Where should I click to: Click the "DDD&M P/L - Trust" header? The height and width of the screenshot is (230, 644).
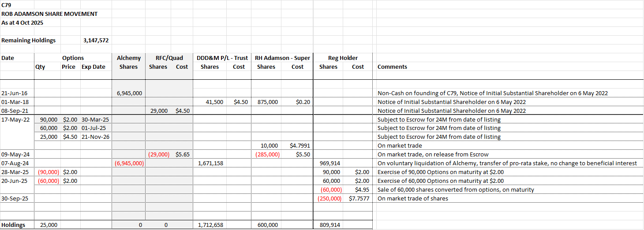pyautogui.click(x=222, y=58)
